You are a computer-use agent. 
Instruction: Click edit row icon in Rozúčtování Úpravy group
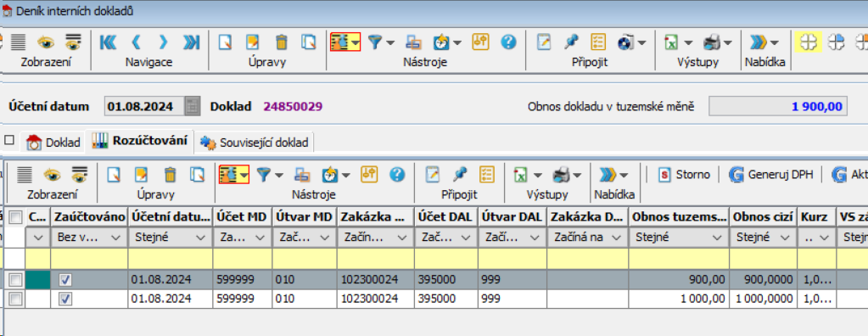[x=142, y=175]
